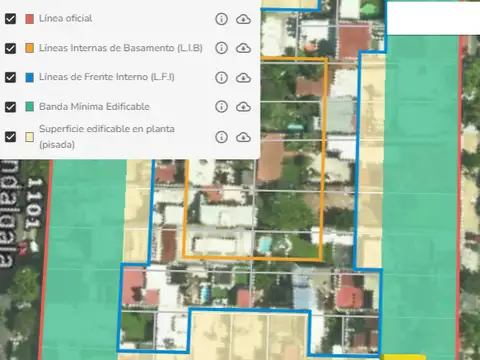Select the 'Banda Mínima Edificable' label

point(94,107)
